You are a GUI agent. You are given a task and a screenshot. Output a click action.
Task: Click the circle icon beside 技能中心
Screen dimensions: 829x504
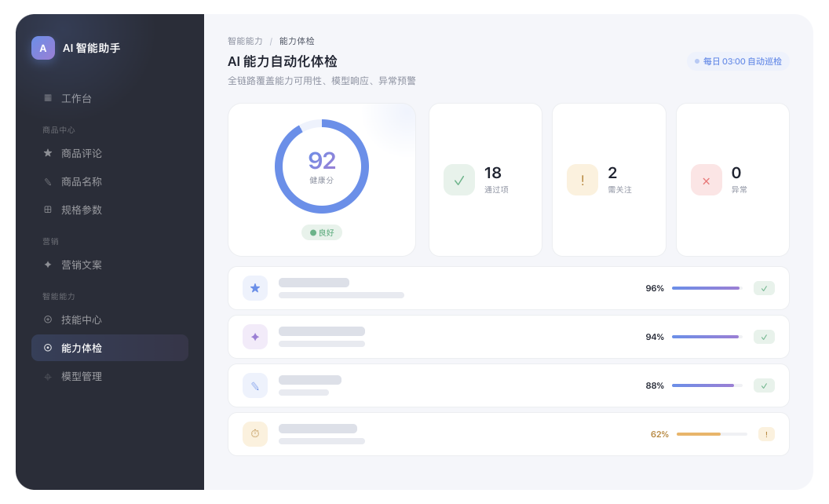48,320
